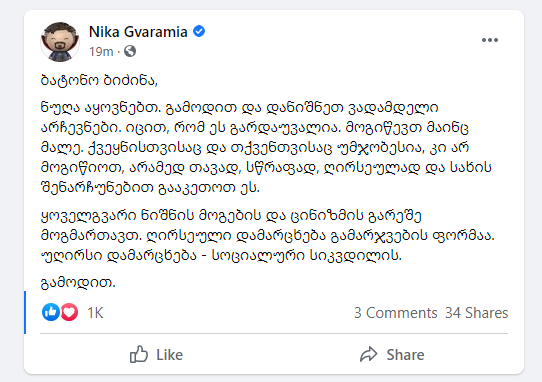Click the first main paragraph of the post
542x382 pixels.
266,148
